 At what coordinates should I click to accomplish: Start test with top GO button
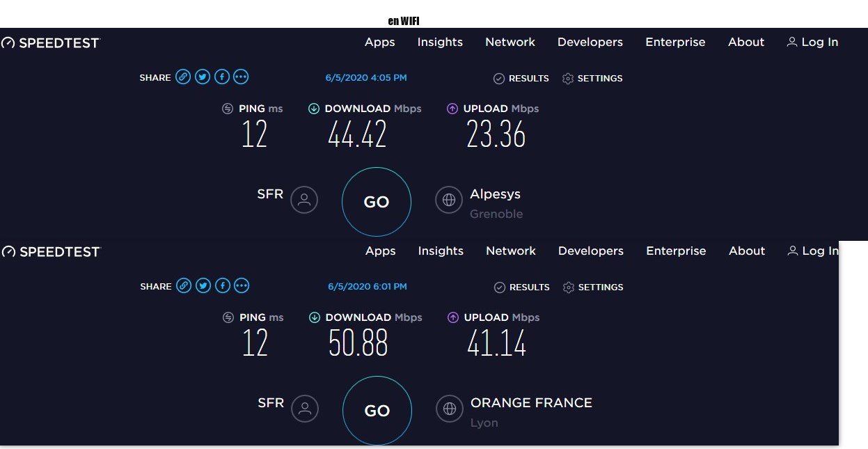click(377, 202)
